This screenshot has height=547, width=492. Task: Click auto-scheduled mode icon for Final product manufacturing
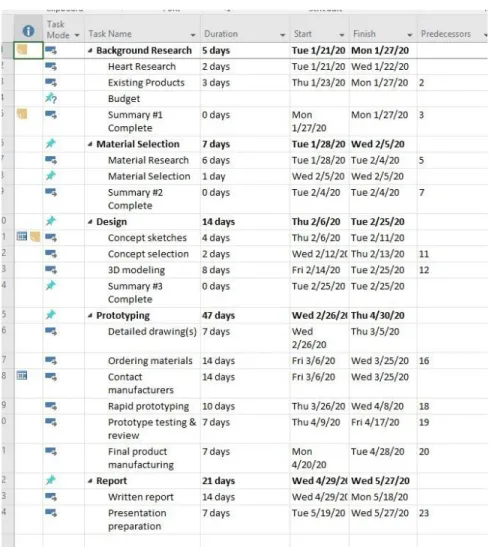tap(51, 451)
